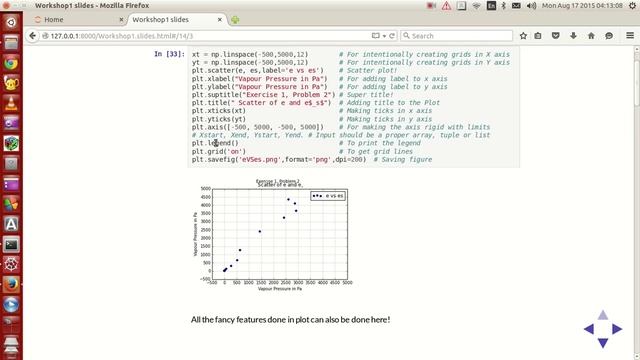Switch to the Home tab
This screenshot has width=640, height=360.
click(x=78, y=20)
